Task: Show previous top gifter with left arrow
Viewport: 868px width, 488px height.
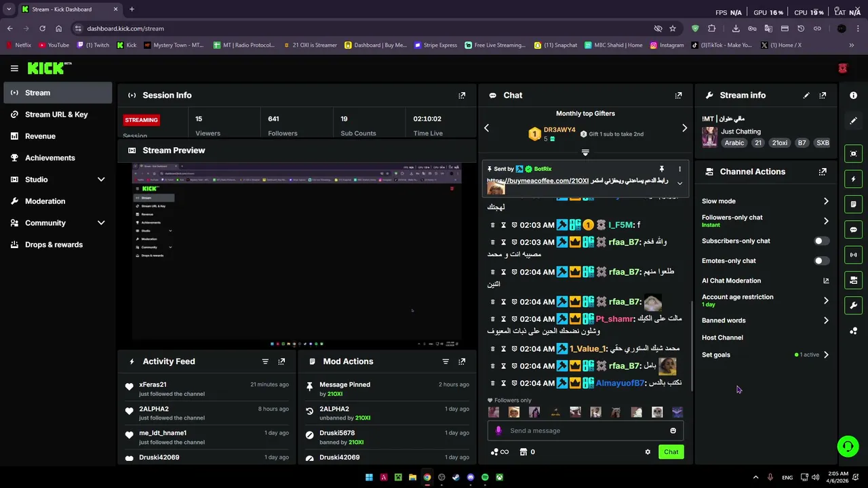Action: 486,128
